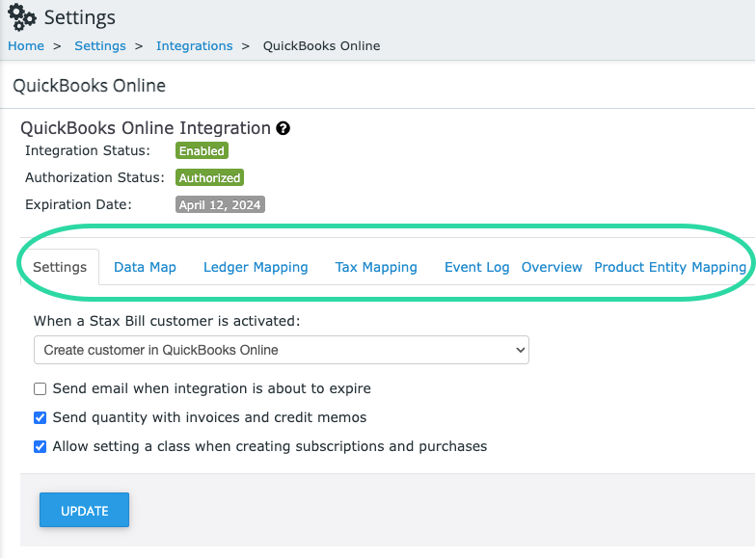Viewport: 756px width, 558px height.
Task: Switch to the Data Map tab
Action: (x=145, y=267)
